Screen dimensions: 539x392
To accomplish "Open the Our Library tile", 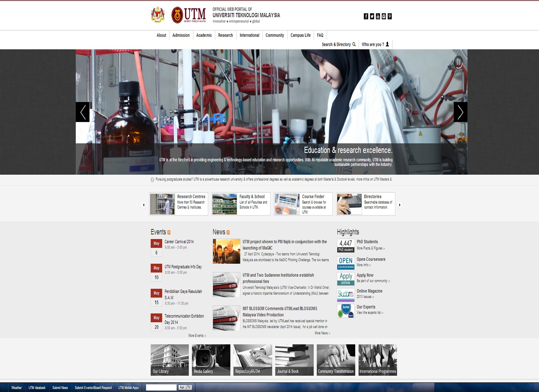I will click(170, 360).
